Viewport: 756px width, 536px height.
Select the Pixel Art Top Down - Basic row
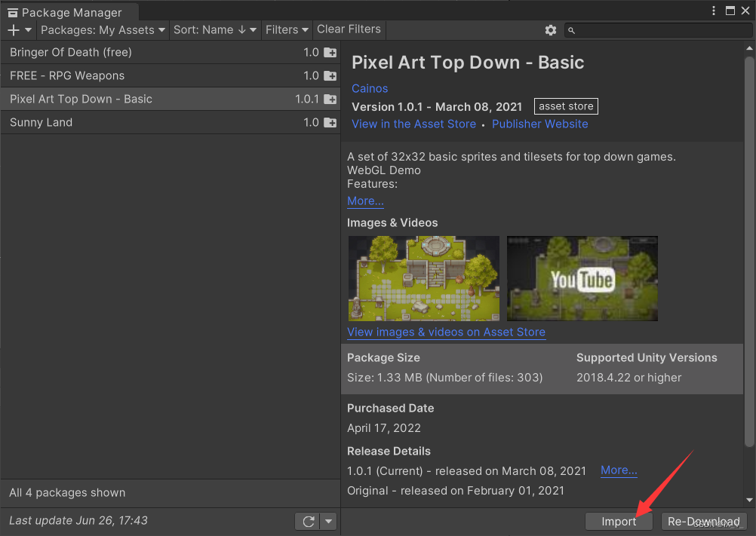(x=171, y=100)
